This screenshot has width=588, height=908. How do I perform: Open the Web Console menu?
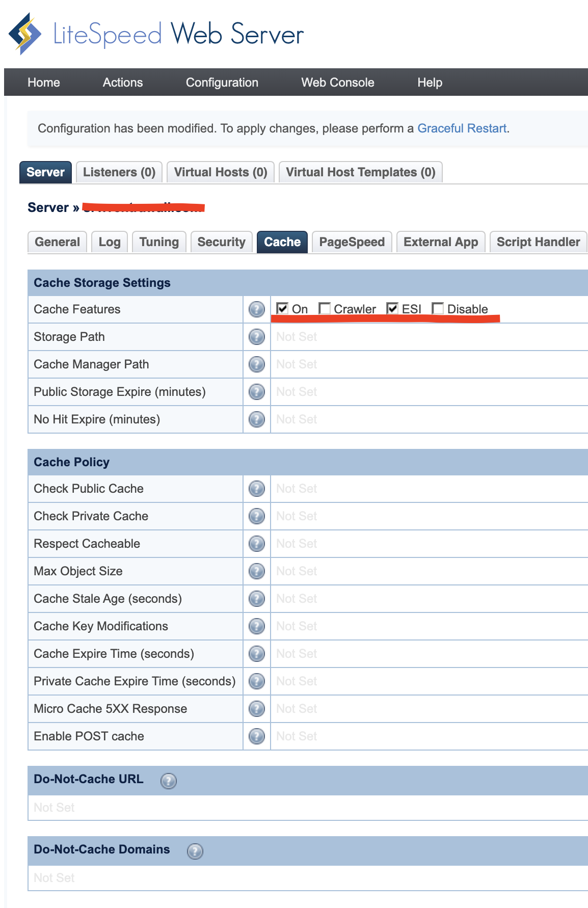click(x=338, y=83)
